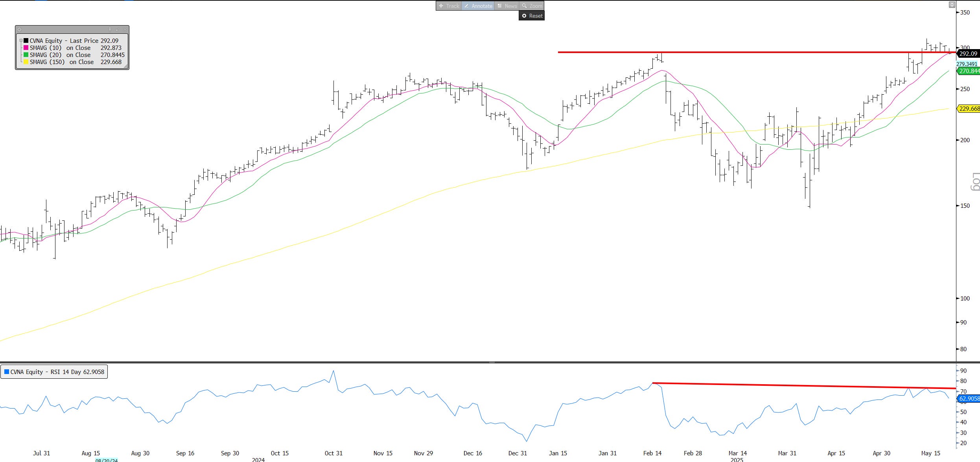
Task: Click the yellow SMAVG (150) swatch
Action: (26, 62)
